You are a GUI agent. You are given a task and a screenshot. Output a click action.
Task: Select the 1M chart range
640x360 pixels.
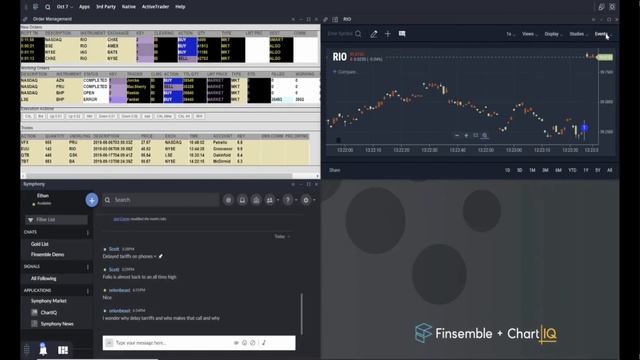click(532, 170)
